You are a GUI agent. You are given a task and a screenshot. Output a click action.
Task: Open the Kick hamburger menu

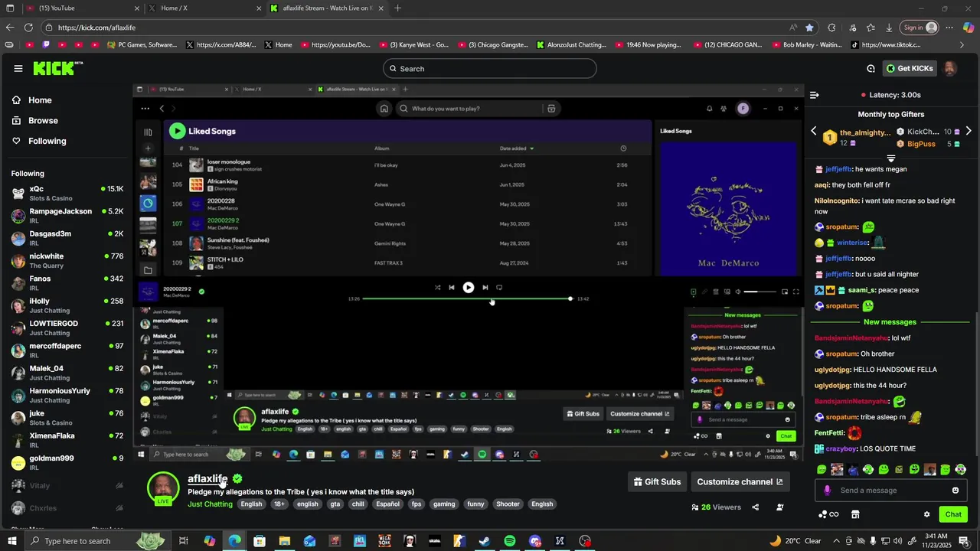tap(18, 68)
